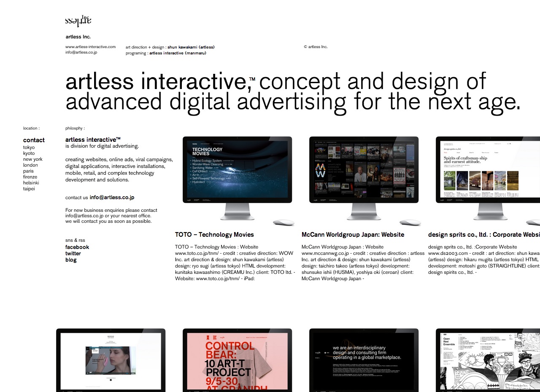Choose the tokyo location
The height and width of the screenshot is (392, 540).
tap(29, 147)
